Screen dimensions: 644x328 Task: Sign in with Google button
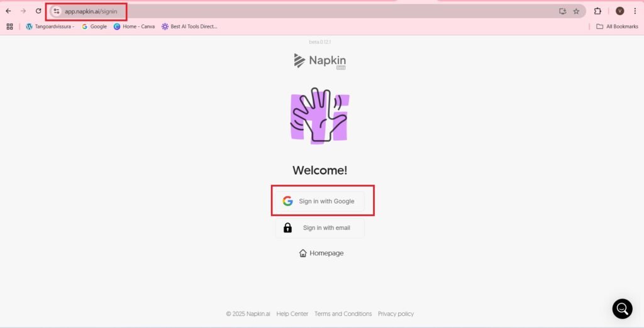tap(320, 201)
